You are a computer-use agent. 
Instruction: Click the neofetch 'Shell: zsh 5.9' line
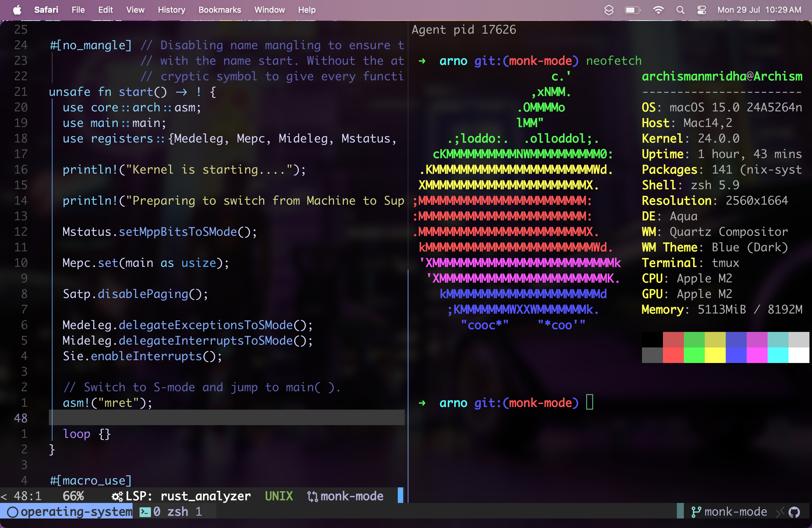[x=691, y=185]
